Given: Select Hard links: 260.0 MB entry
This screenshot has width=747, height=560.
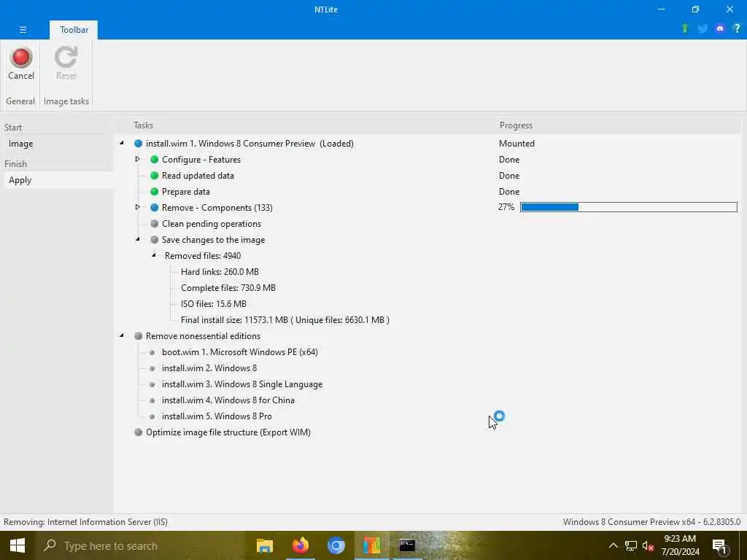Looking at the screenshot, I should pos(220,272).
